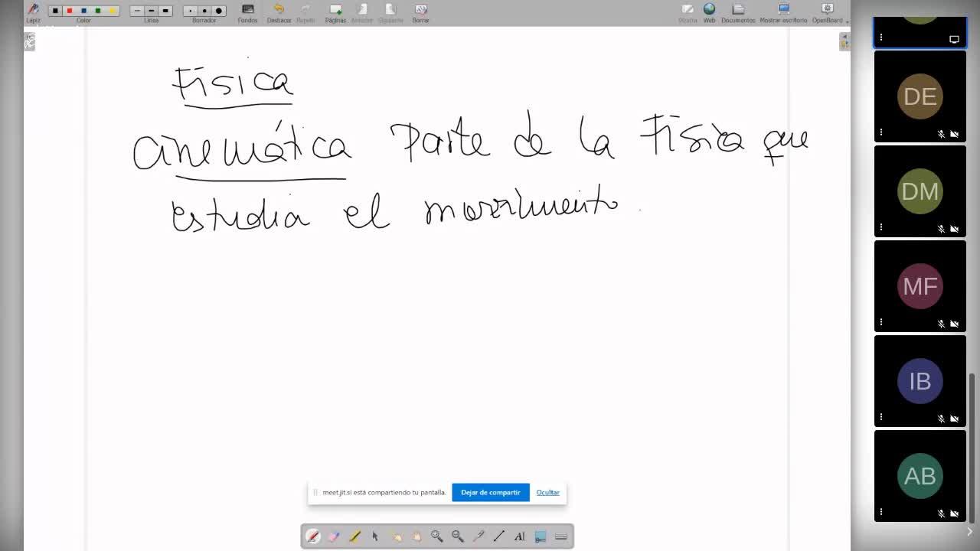Choose the yellow pen color
Screen dimensions: 980x551
(x=112, y=11)
